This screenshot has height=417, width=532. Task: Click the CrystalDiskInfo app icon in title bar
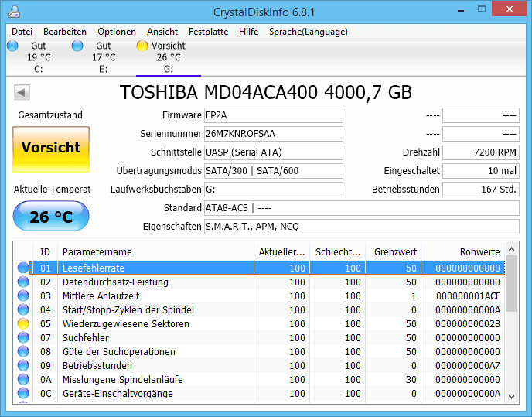[x=14, y=12]
